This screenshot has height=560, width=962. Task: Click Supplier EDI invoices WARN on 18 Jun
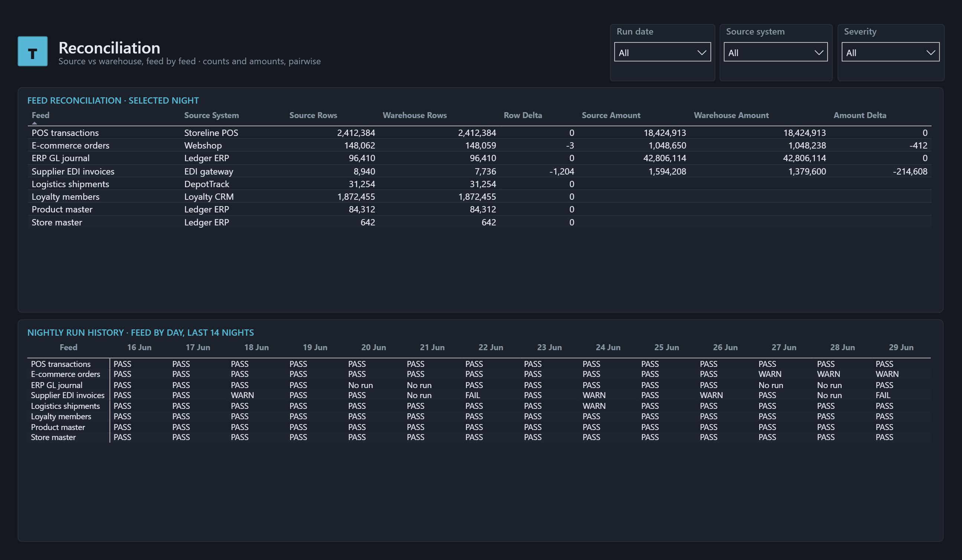(x=242, y=395)
